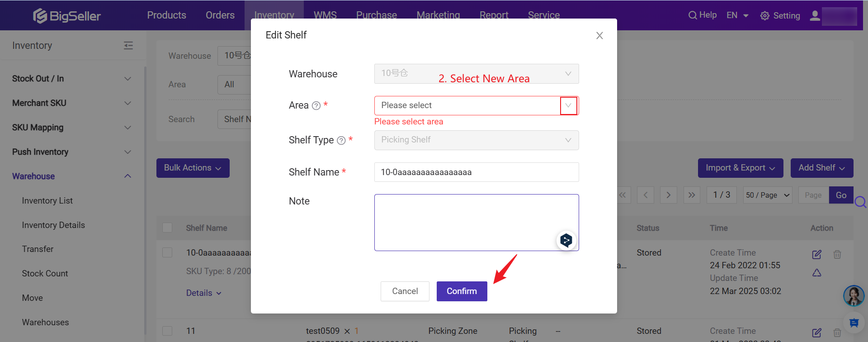Screen dimensions: 868x342
Task: Expand Details of first shelf row
Action: pyautogui.click(x=204, y=293)
